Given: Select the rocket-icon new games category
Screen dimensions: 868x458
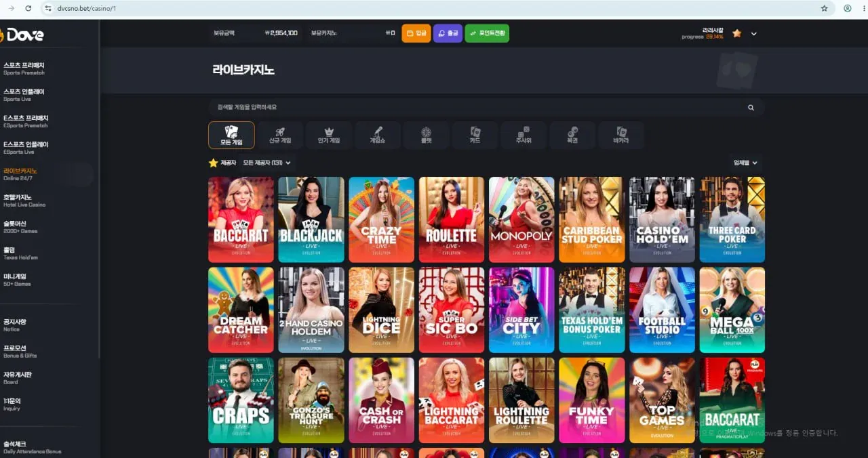Looking at the screenshot, I should tap(280, 135).
